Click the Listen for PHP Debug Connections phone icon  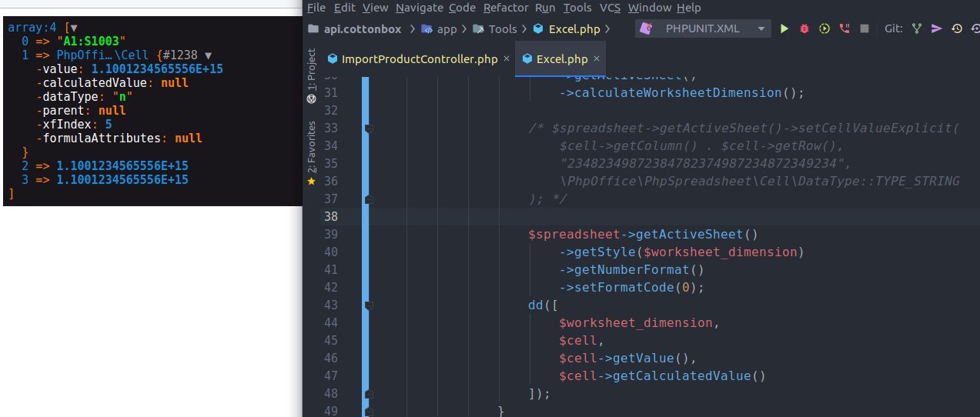(845, 28)
